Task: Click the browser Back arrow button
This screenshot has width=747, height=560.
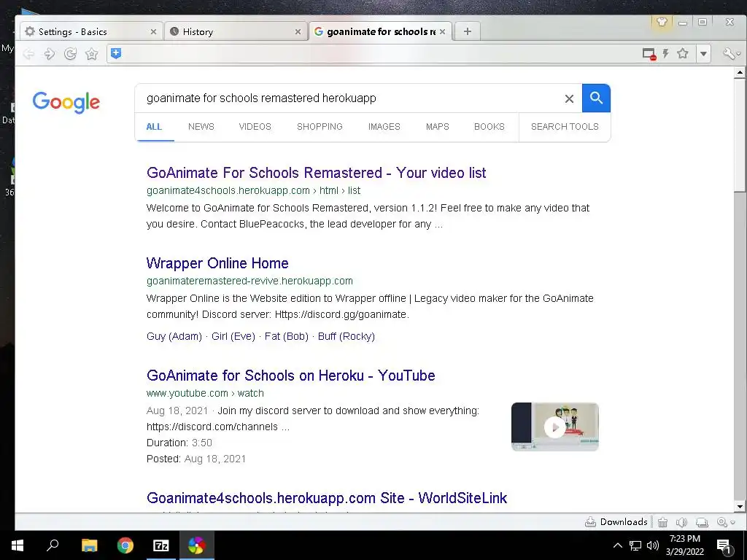Action: [28, 54]
